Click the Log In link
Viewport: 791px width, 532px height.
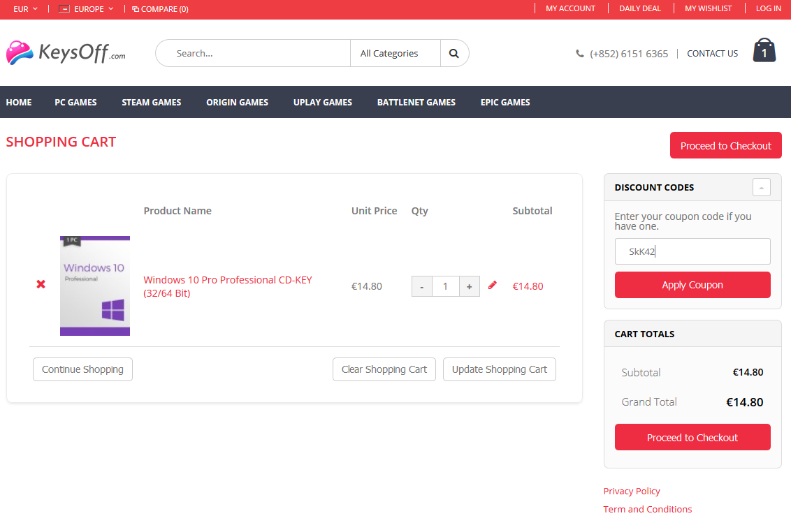(768, 8)
